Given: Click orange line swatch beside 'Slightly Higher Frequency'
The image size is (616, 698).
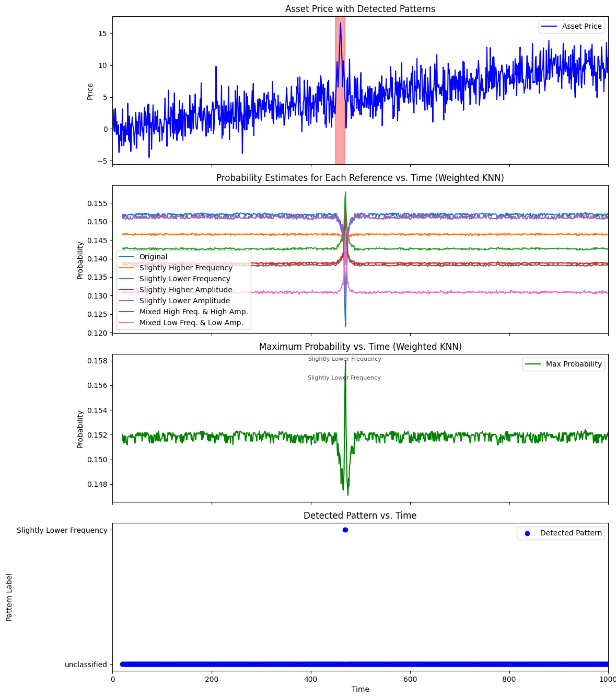Looking at the screenshot, I should tap(126, 268).
